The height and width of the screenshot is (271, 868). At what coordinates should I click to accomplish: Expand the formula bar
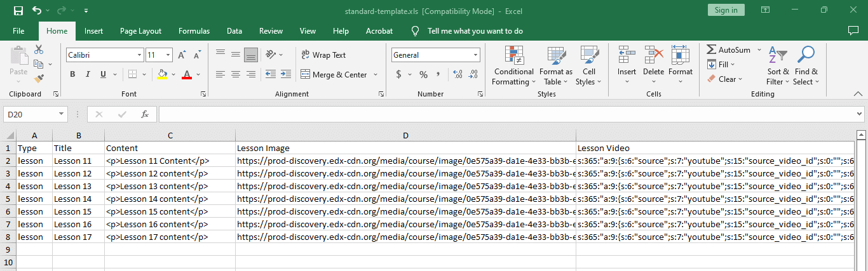point(859,114)
